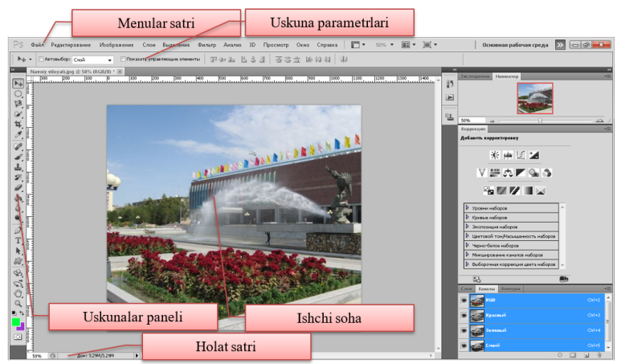Open the Окно menu

pyautogui.click(x=303, y=45)
